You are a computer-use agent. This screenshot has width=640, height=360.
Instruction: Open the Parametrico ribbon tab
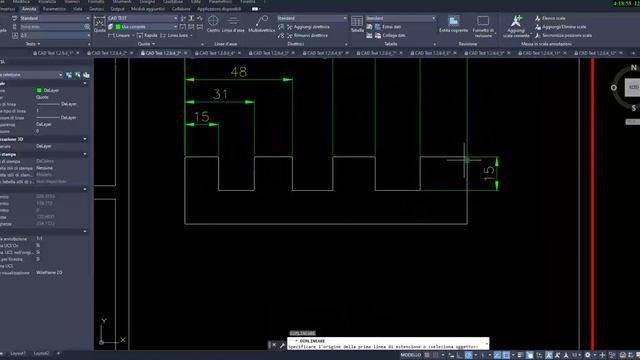54,9
